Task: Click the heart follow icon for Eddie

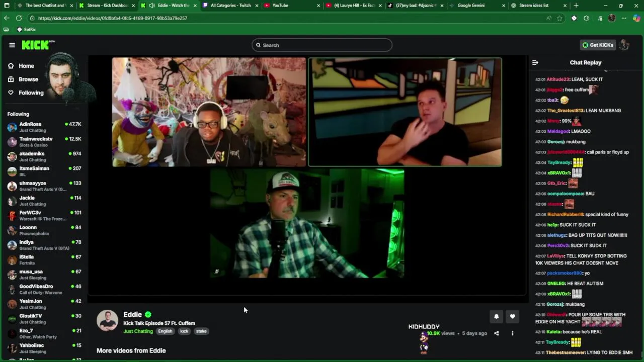Action: click(x=512, y=316)
